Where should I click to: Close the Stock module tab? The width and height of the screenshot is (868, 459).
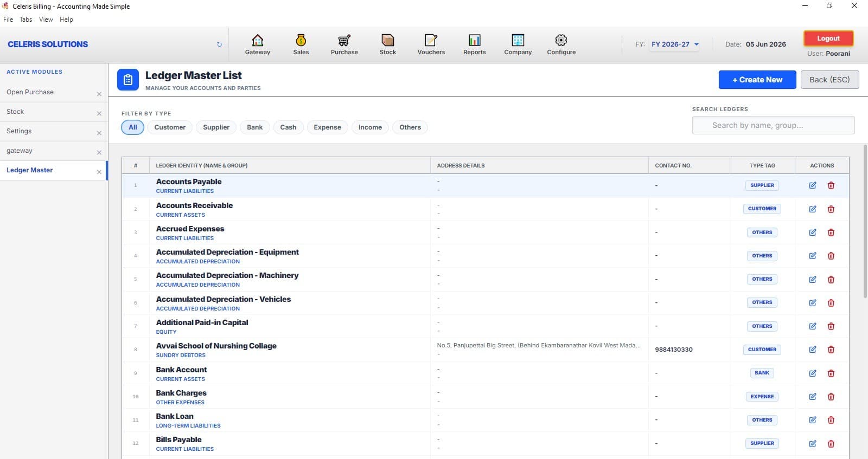[99, 113]
